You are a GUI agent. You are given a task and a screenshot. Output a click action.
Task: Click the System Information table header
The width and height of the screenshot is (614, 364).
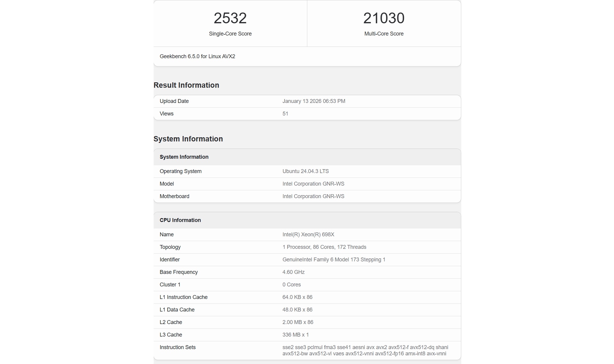point(184,157)
